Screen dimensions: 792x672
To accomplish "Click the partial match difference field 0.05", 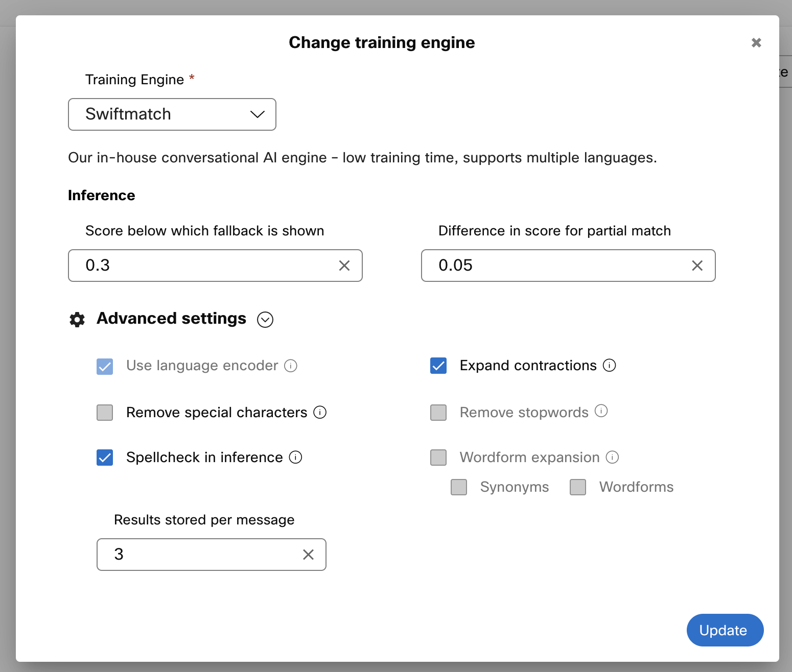I will pos(568,266).
